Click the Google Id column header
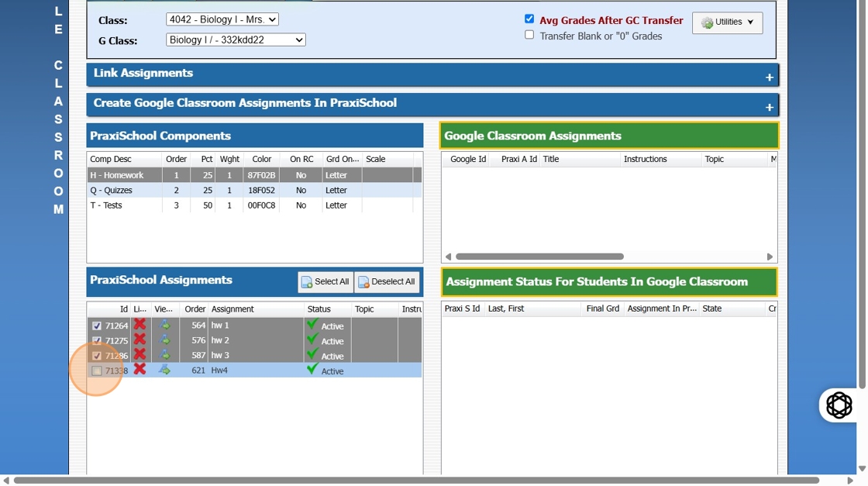The height and width of the screenshot is (486, 868). coord(468,159)
